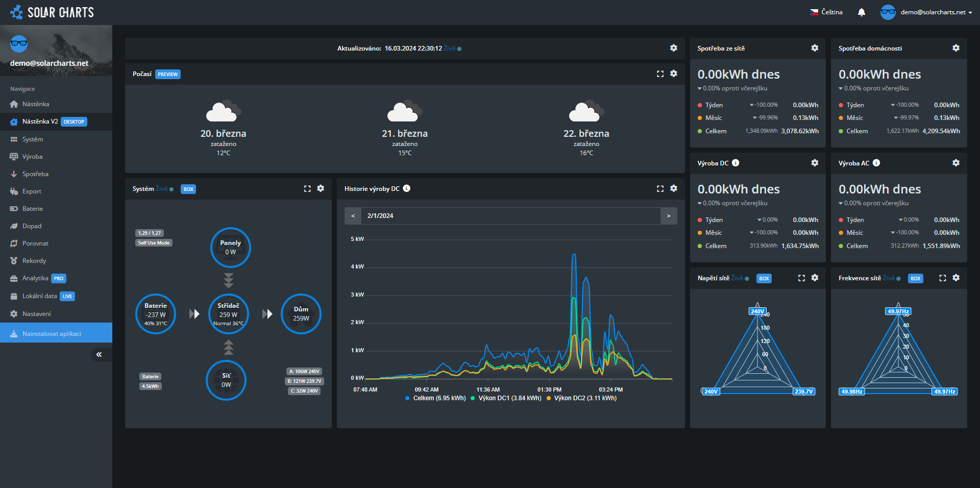Open the Systém widget settings gear
980x488 pixels.
[x=321, y=188]
